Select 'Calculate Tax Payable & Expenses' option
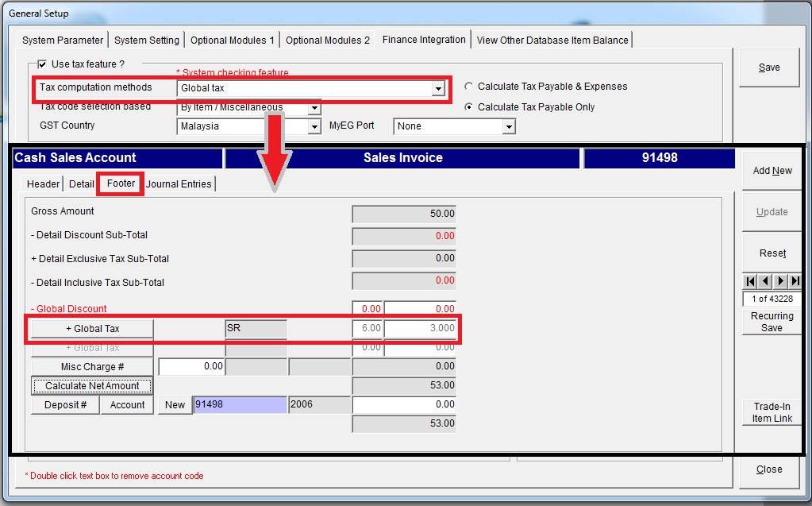812x506 pixels. click(468, 87)
